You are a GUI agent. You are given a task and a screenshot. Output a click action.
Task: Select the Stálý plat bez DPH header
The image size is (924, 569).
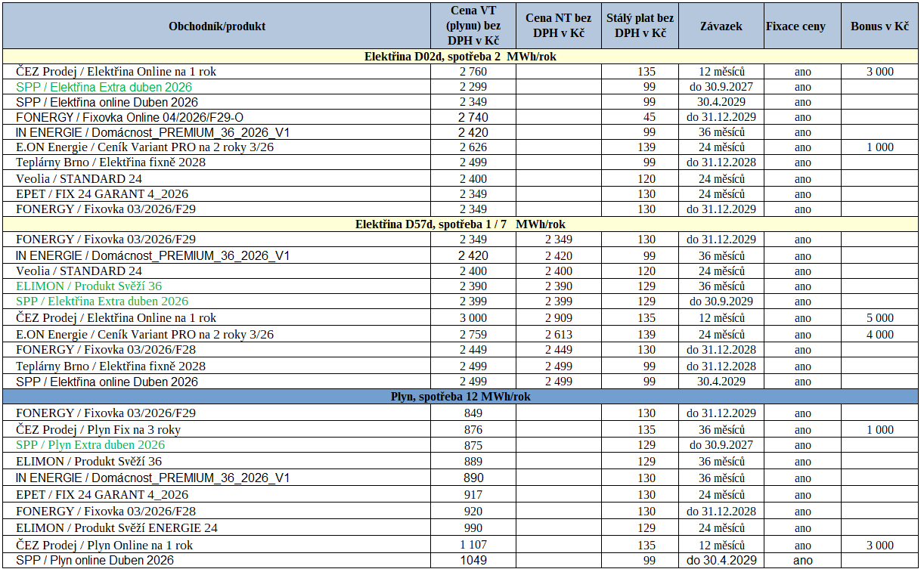pyautogui.click(x=640, y=26)
